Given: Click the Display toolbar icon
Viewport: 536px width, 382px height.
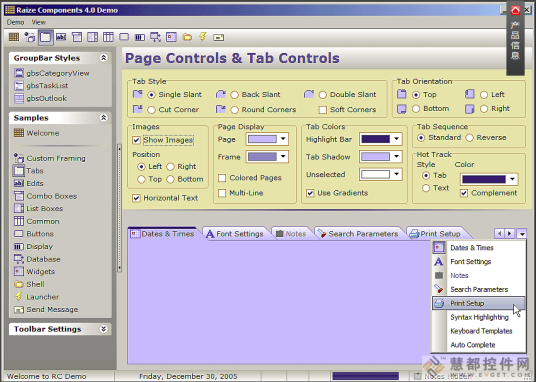Looking at the screenshot, I should [140, 37].
